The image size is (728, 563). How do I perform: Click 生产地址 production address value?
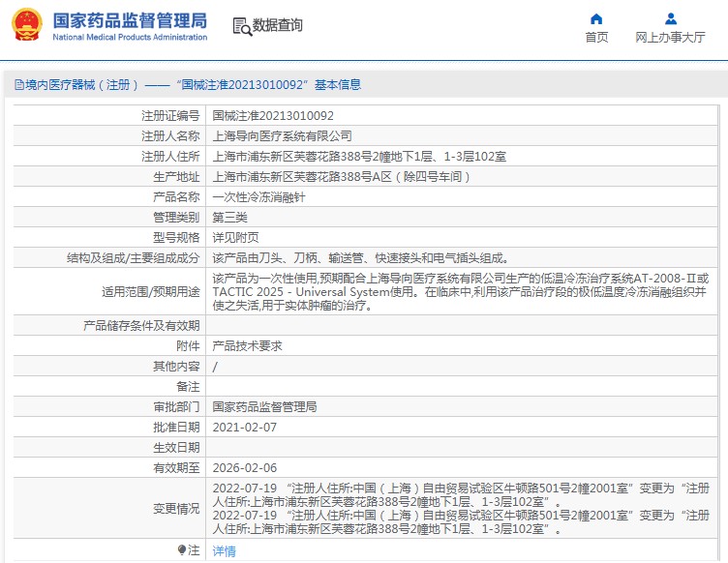click(341, 177)
